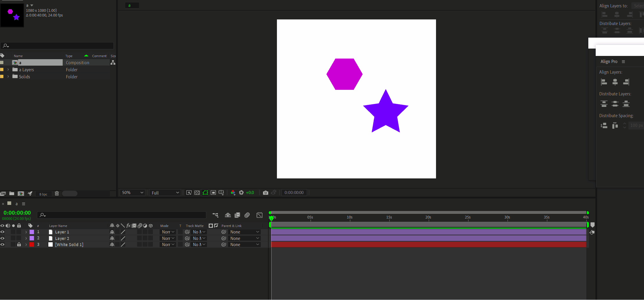644x300 pixels.
Task: Click the 8 bpc color depth button
Action: point(43,194)
